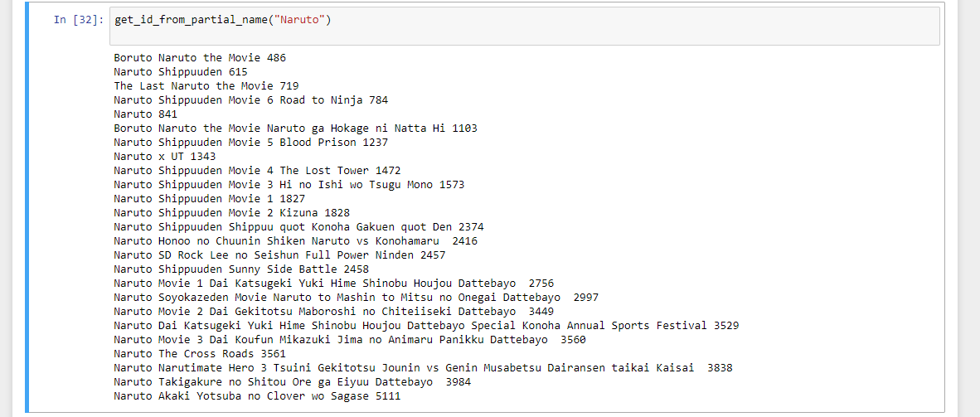Click 'Naruto Shippuuden Movie 5 Blood Prison 1237'
Image resolution: width=980 pixels, height=417 pixels.
click(x=251, y=143)
